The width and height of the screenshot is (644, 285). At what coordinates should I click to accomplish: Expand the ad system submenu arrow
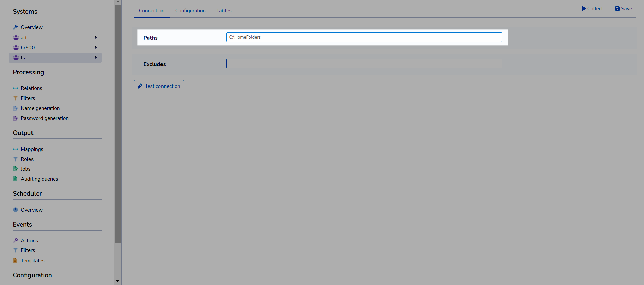click(x=96, y=37)
